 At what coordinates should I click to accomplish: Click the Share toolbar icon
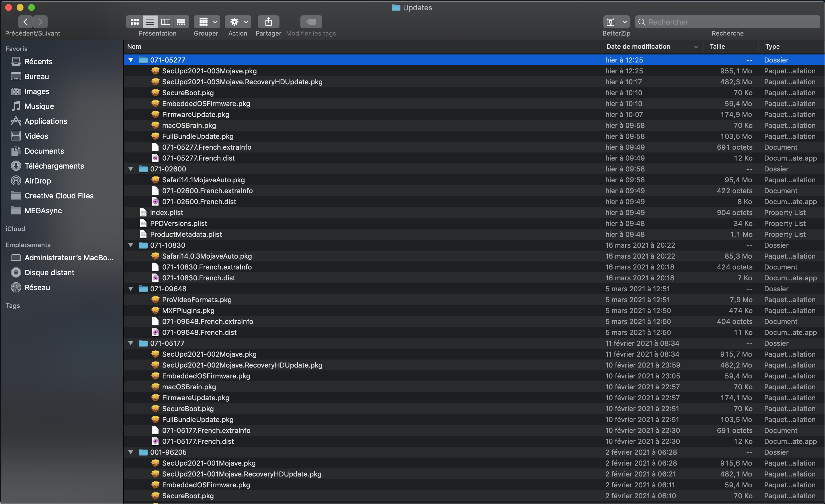(x=268, y=22)
